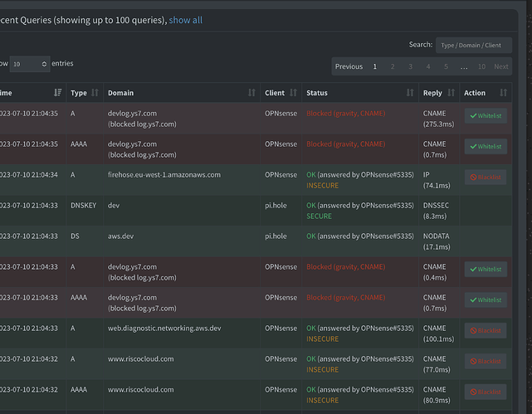The width and height of the screenshot is (532, 414).
Task: Click the Previous page button
Action: (x=349, y=66)
